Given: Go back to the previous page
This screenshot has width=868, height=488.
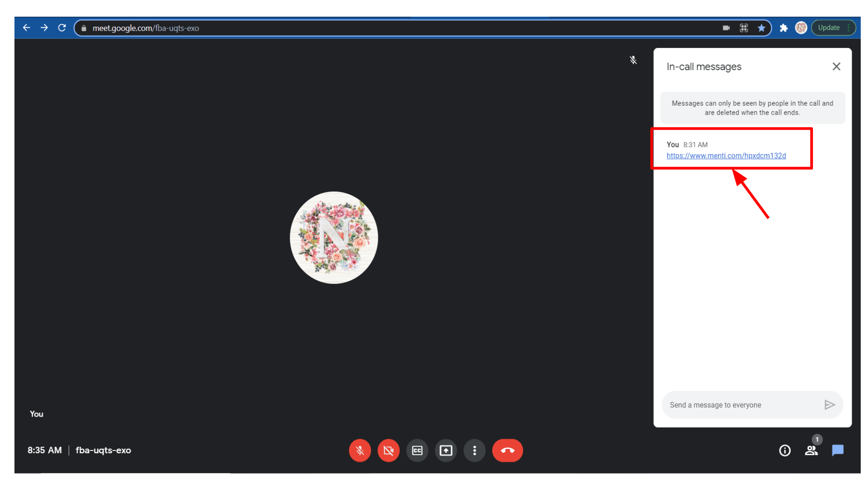Looking at the screenshot, I should [27, 28].
